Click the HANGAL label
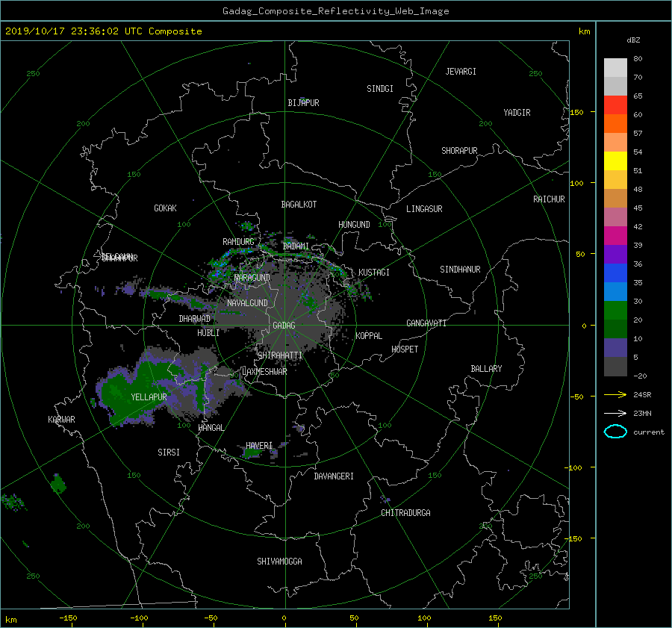672x628 pixels. pyautogui.click(x=211, y=428)
